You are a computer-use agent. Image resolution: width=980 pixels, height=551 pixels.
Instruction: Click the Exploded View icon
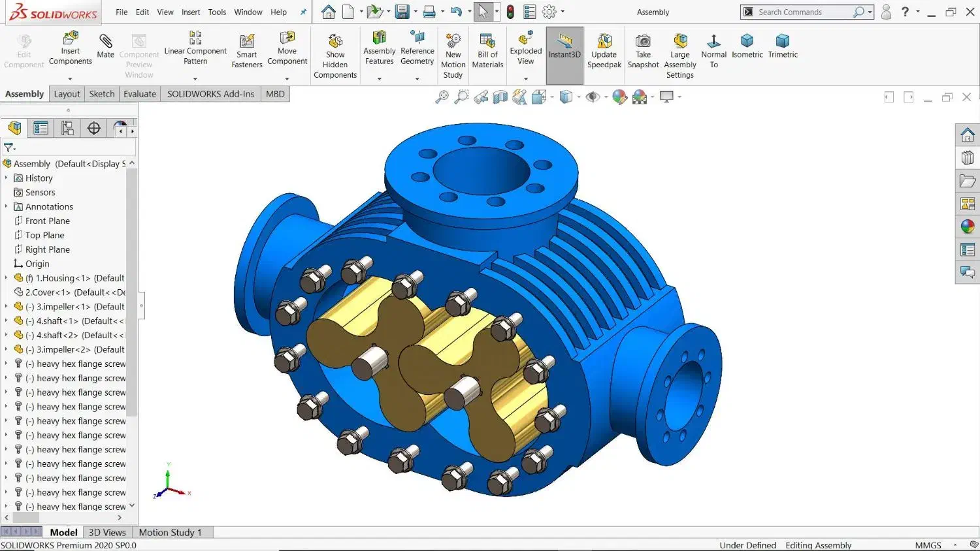[x=526, y=40]
